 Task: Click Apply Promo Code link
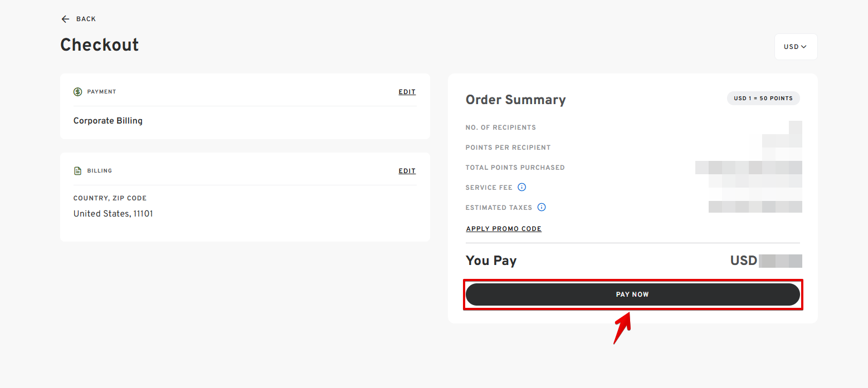click(504, 229)
